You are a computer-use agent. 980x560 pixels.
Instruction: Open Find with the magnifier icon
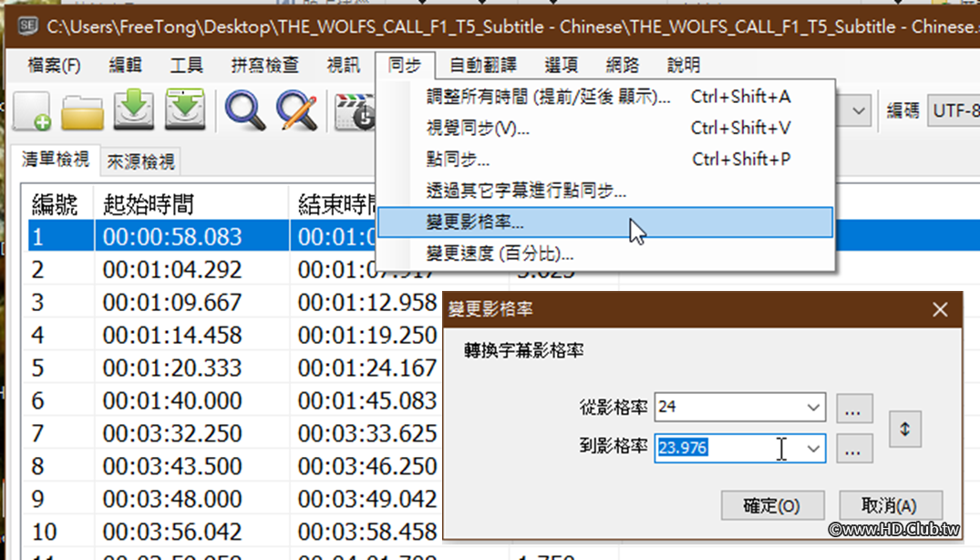[x=245, y=110]
